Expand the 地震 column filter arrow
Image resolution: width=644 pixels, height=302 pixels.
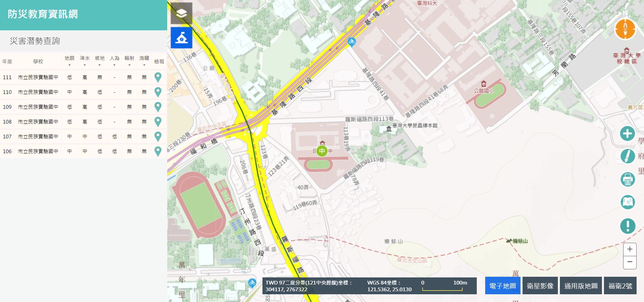[70, 65]
